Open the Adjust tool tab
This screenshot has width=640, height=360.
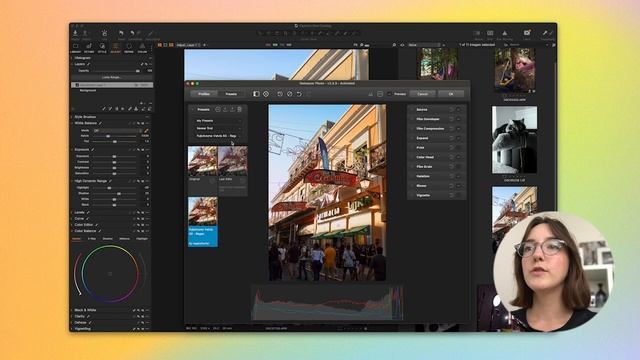116,47
